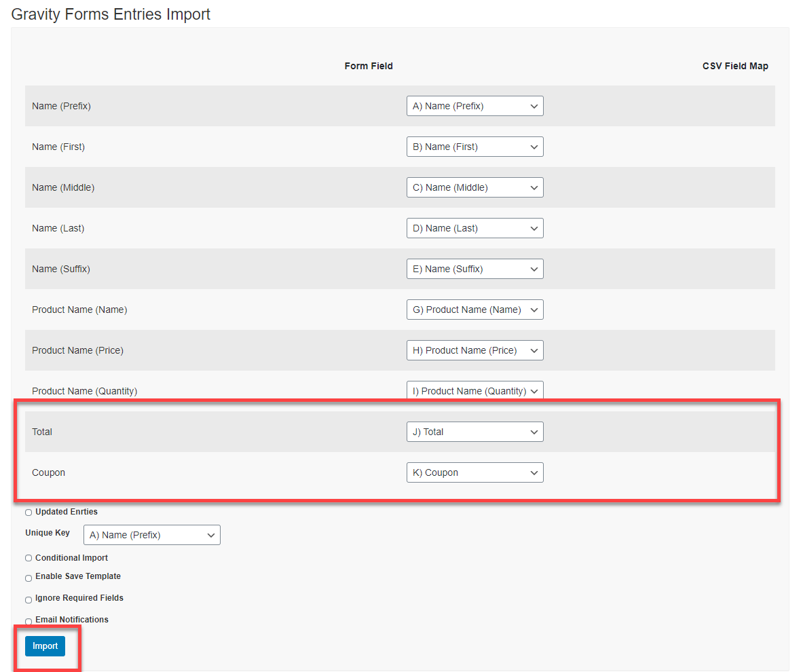Click the Import button

45,646
